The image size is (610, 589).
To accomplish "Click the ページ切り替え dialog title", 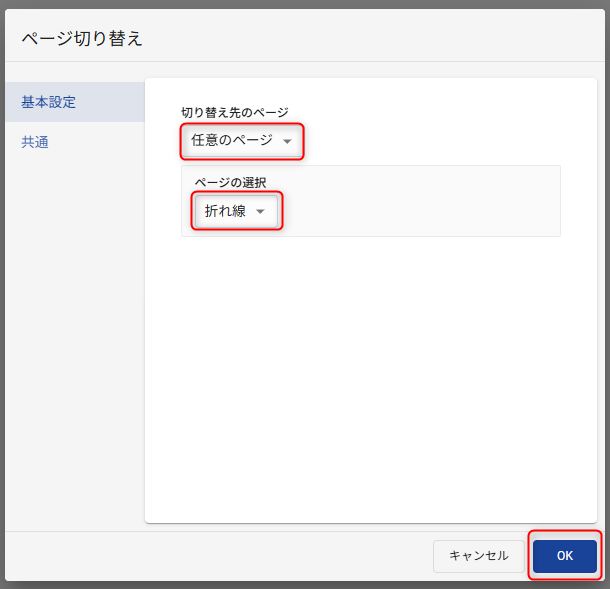I will (x=82, y=39).
